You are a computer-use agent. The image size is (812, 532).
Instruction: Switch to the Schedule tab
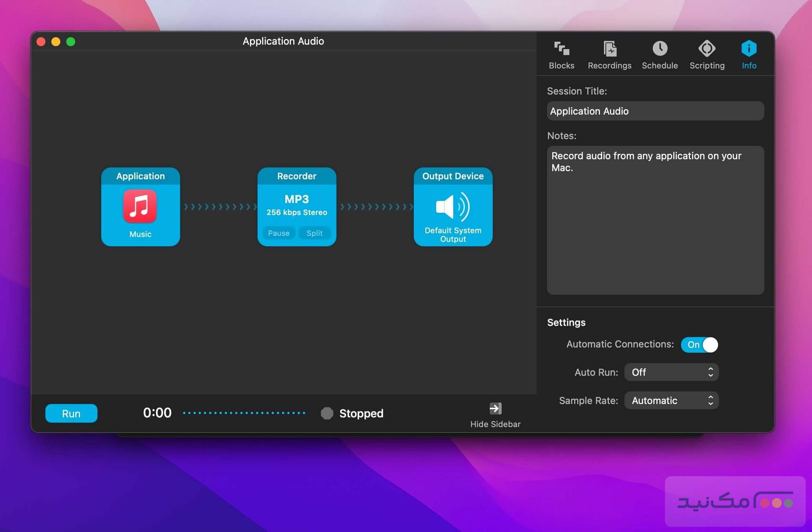point(659,54)
